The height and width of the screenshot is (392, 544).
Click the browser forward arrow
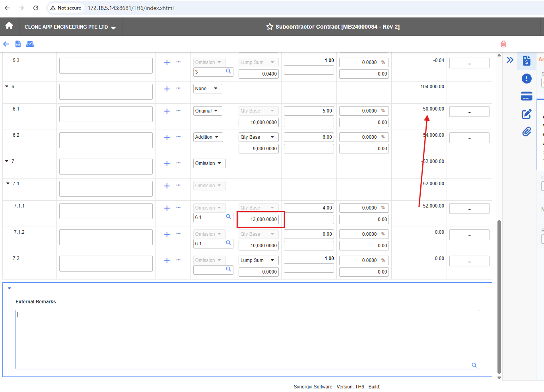coord(21,8)
